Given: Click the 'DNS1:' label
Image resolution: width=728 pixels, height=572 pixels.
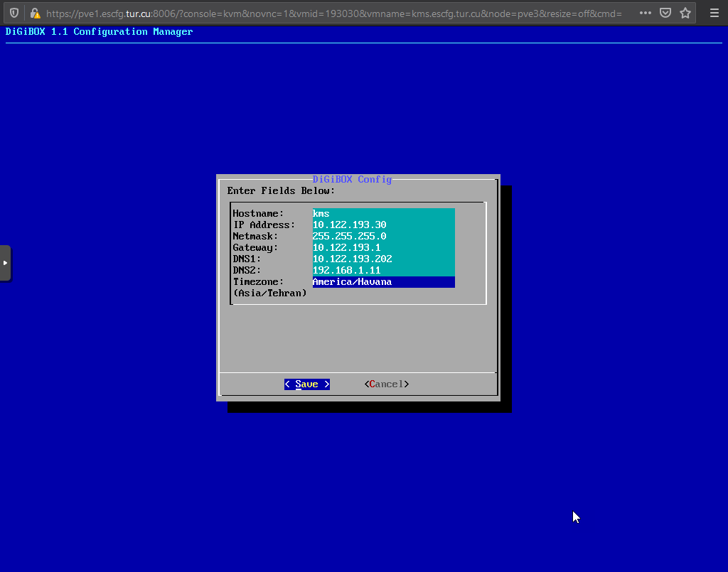Looking at the screenshot, I should click(247, 259).
